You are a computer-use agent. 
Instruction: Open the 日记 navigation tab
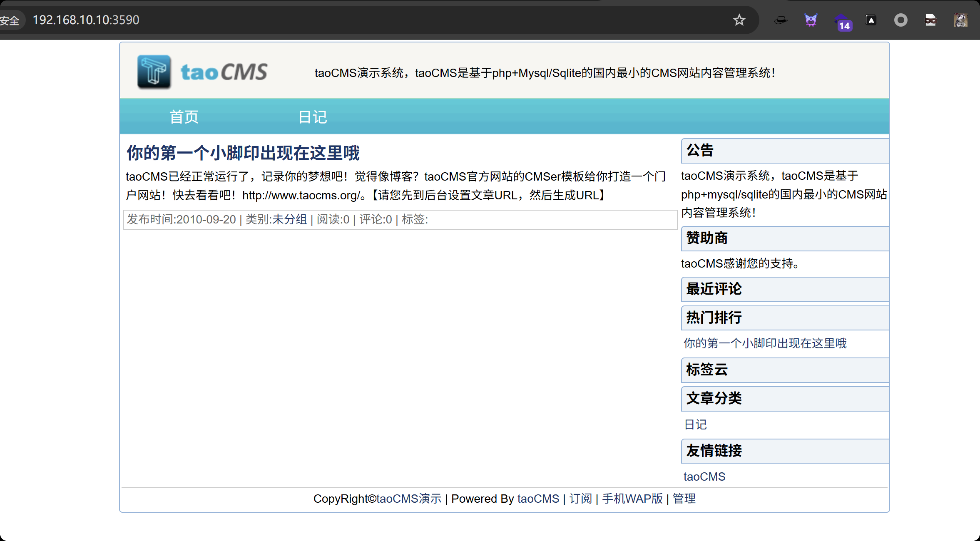click(x=313, y=117)
